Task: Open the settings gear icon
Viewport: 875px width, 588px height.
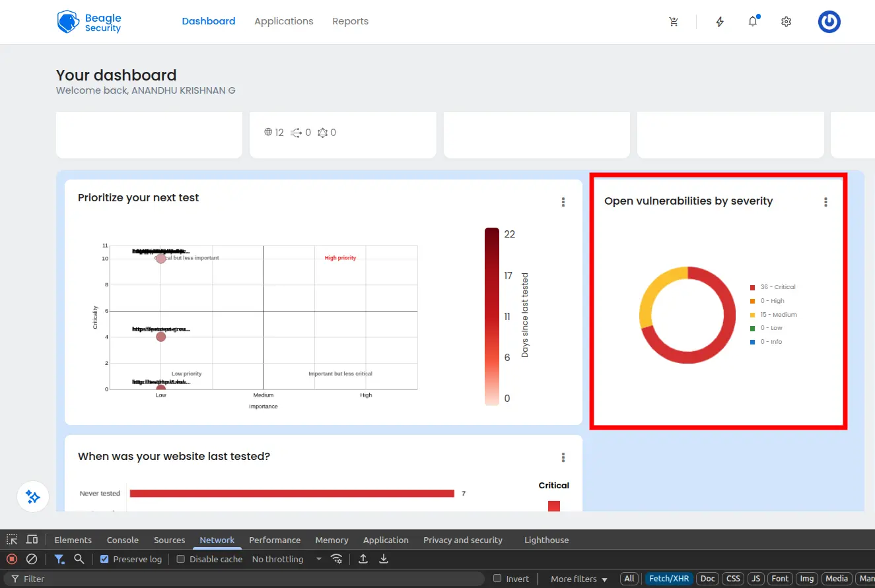Action: pyautogui.click(x=786, y=22)
